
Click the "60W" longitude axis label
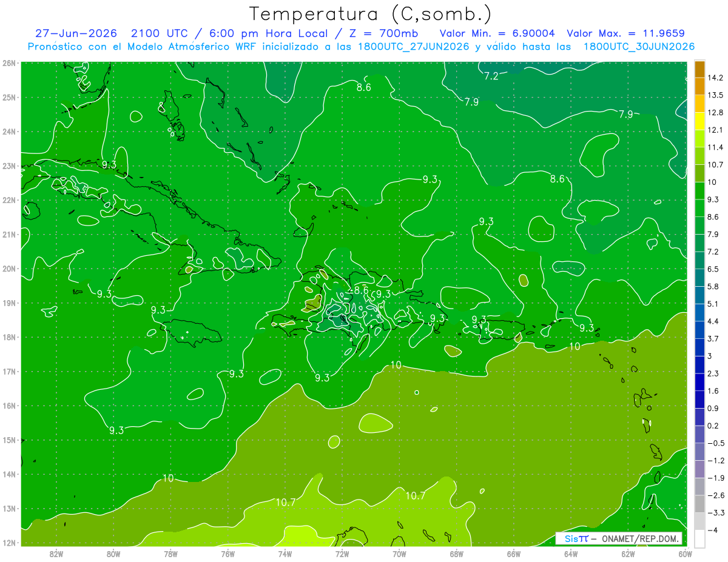[x=685, y=554]
